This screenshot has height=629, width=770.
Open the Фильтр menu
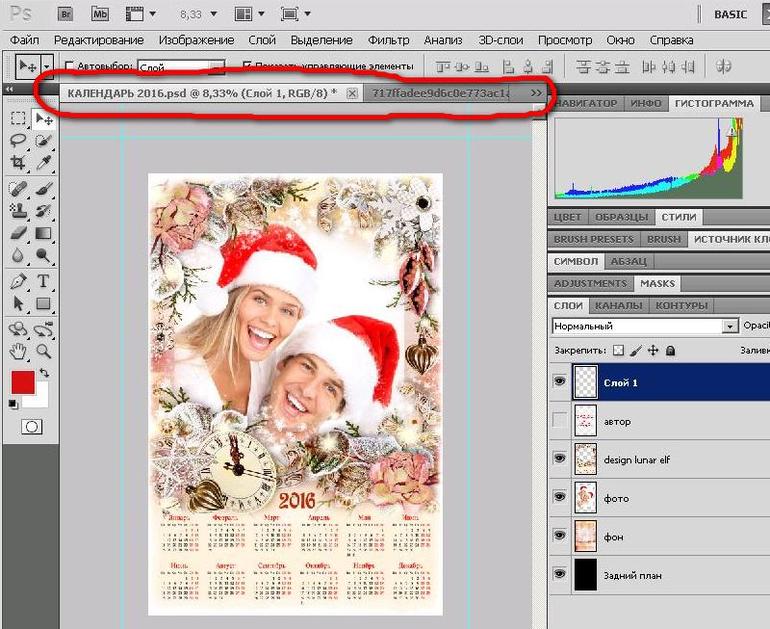388,40
